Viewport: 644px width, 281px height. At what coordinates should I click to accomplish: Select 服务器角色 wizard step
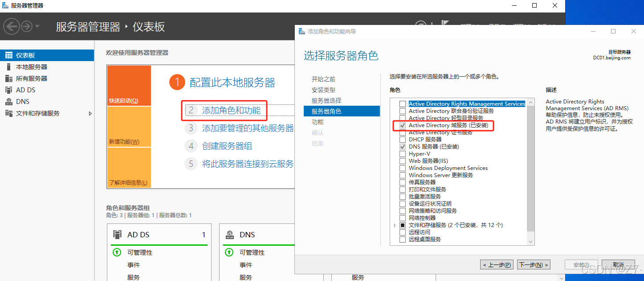(342, 111)
